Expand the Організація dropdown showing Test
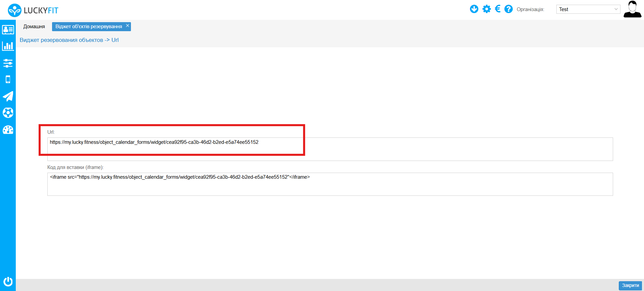The image size is (644, 291). 588,9
